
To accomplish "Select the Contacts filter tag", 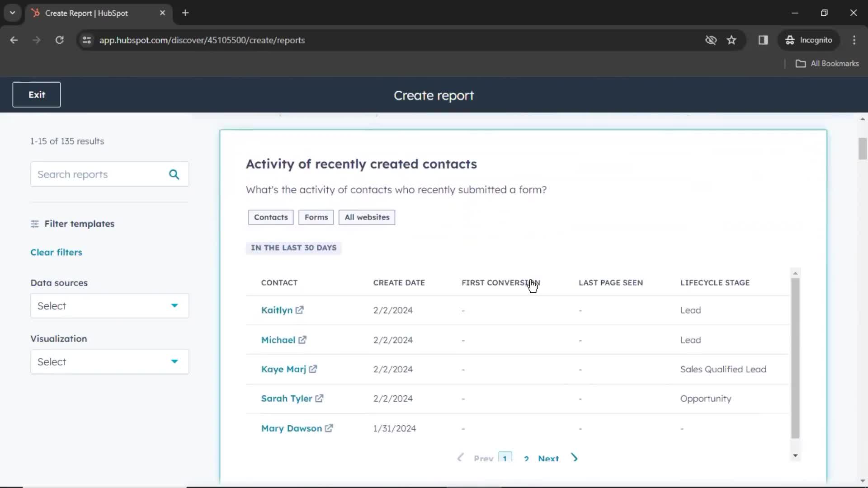I will [x=271, y=217].
